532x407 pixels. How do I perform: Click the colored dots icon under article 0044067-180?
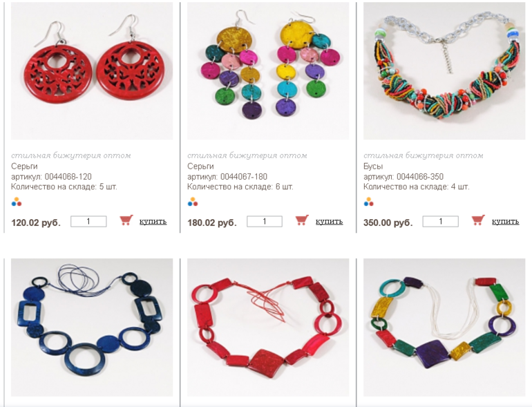[192, 202]
